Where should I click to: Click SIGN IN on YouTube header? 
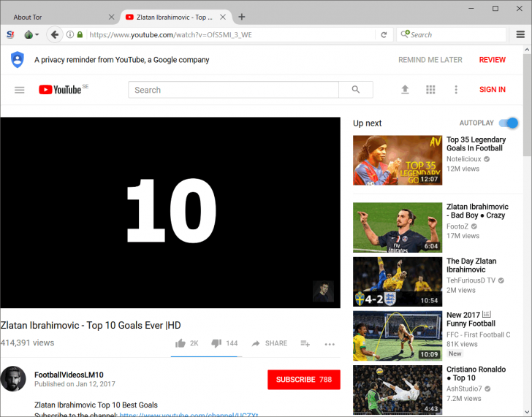pos(493,90)
